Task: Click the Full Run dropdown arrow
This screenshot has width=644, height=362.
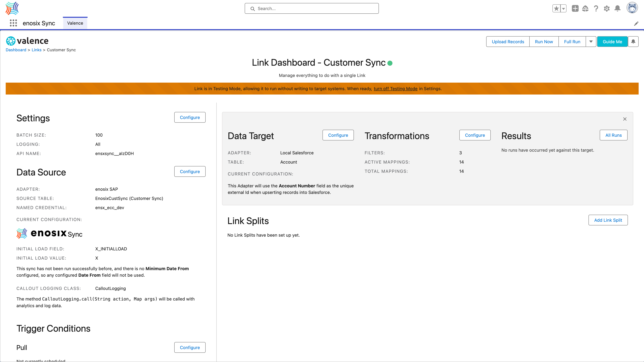Action: pyautogui.click(x=591, y=42)
